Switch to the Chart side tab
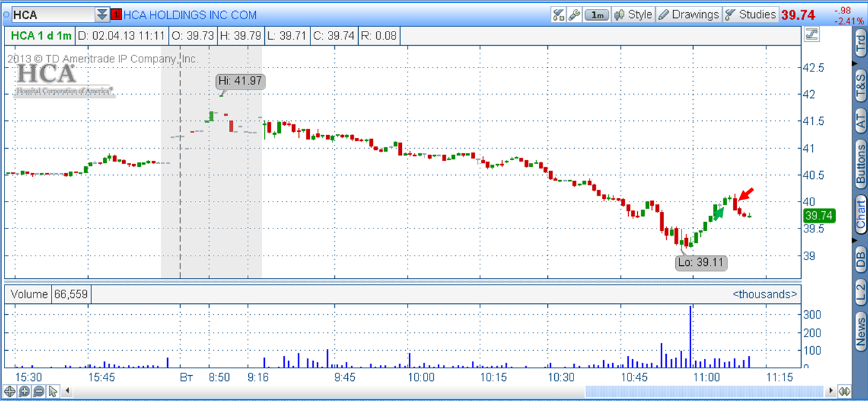 (x=860, y=214)
